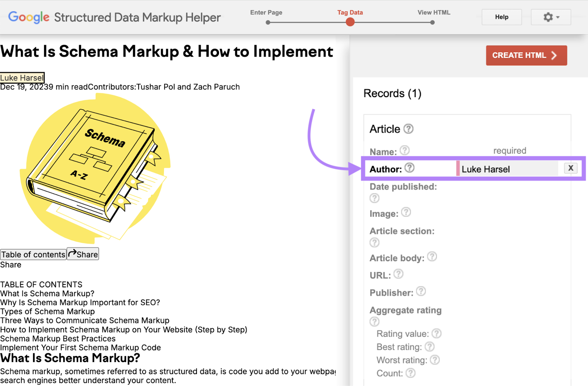588x386 pixels.
Task: Show help for Best rating
Action: 430,347
